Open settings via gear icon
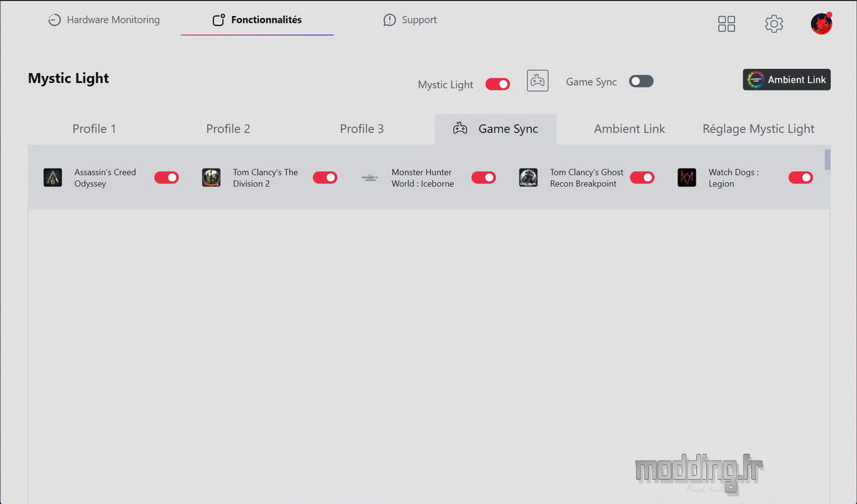 (774, 24)
